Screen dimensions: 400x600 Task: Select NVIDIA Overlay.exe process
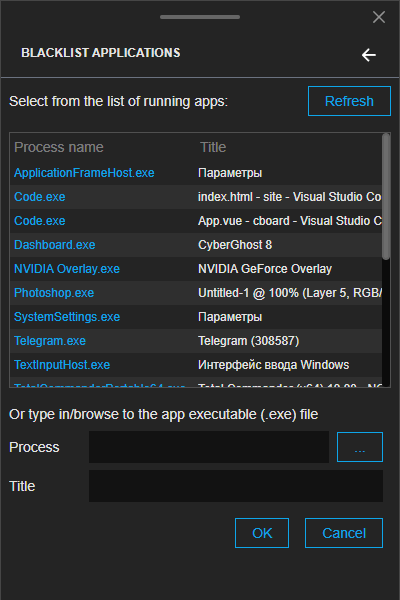[196, 269]
